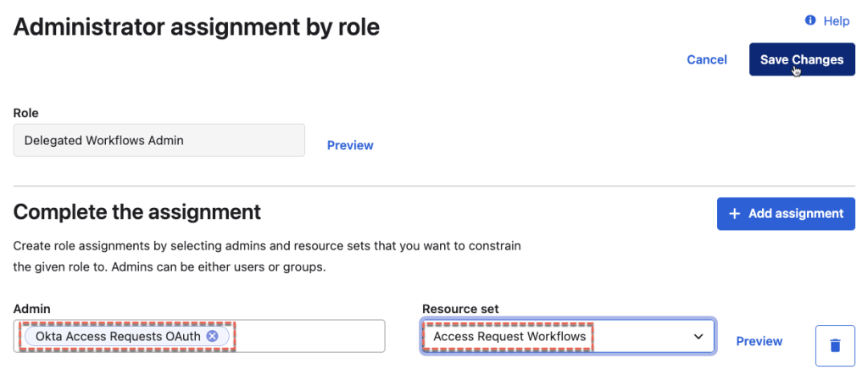Click the plus icon in Add assignment
Viewport: 868px width, 375px height.
tap(734, 214)
